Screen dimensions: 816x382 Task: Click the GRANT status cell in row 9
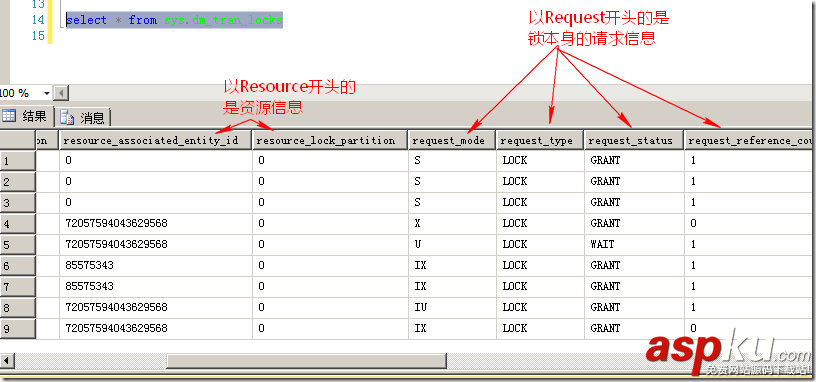pyautogui.click(x=634, y=328)
